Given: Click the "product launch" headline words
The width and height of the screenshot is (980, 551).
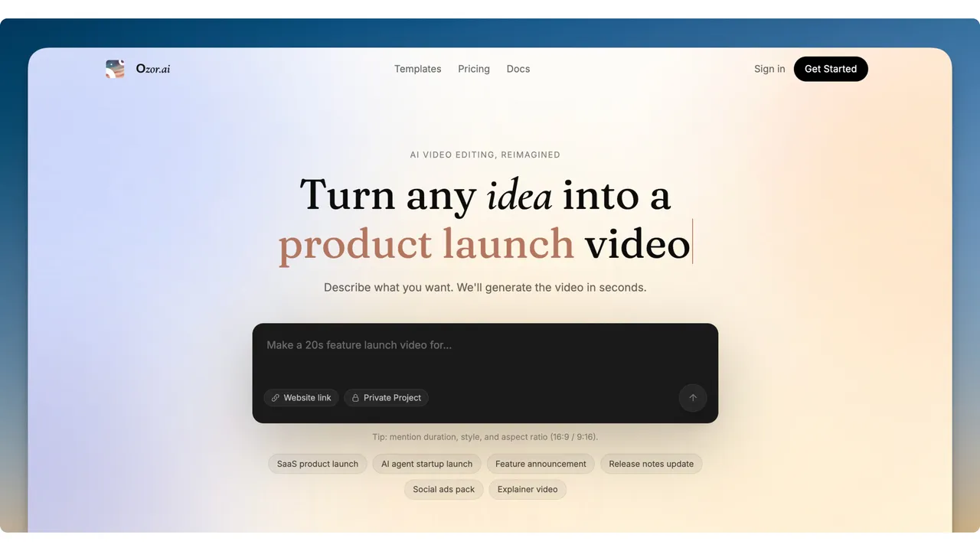Looking at the screenshot, I should pos(426,244).
